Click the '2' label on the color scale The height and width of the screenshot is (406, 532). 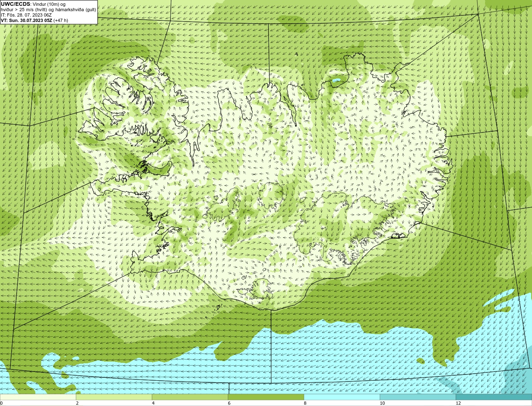77,403
